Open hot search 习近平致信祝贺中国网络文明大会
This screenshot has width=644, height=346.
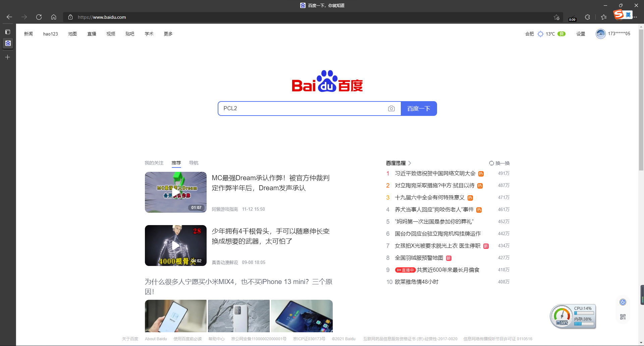click(435, 174)
